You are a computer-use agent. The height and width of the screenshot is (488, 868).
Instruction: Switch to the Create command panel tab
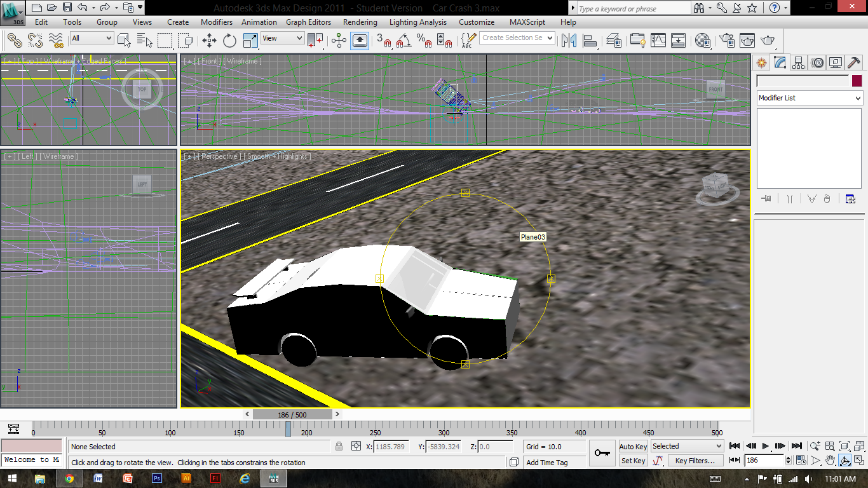pyautogui.click(x=762, y=62)
